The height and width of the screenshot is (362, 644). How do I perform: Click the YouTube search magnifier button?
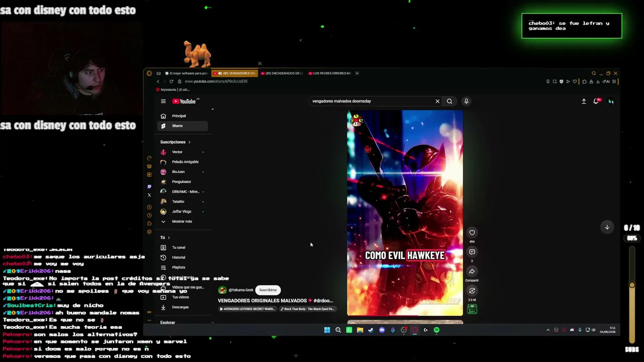pyautogui.click(x=449, y=101)
